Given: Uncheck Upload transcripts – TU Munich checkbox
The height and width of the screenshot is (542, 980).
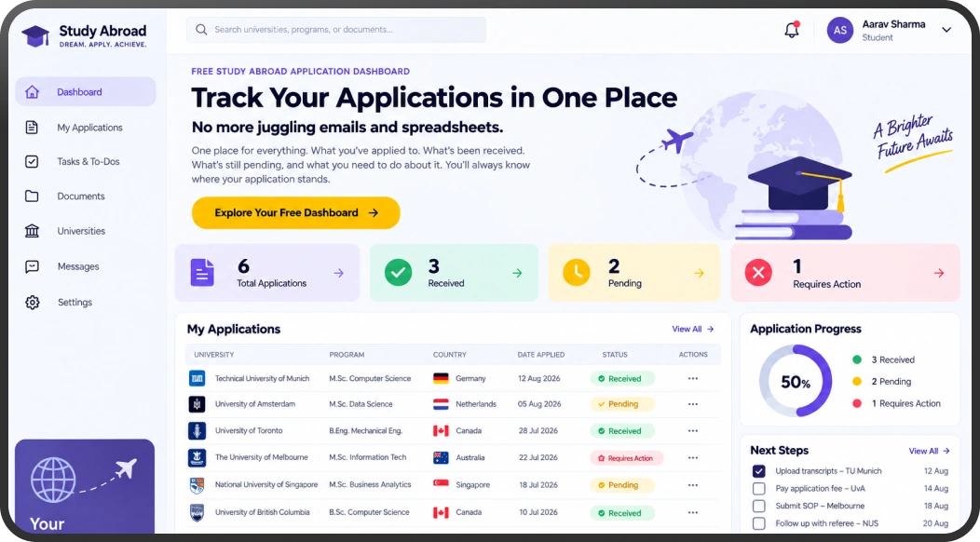Looking at the screenshot, I should click(758, 470).
